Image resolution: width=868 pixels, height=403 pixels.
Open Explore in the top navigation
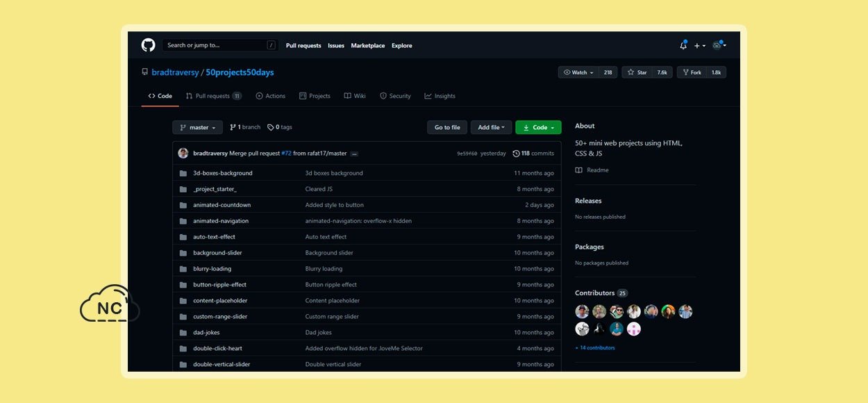tap(402, 46)
